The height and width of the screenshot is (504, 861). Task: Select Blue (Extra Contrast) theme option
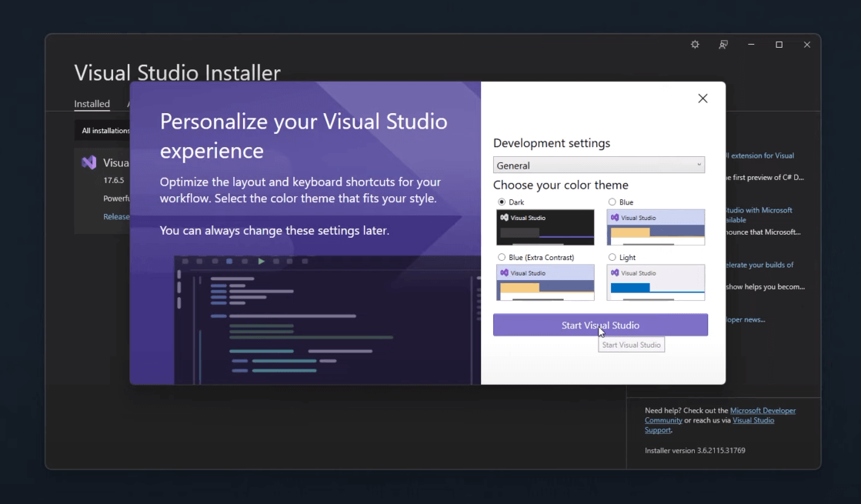[x=502, y=258]
